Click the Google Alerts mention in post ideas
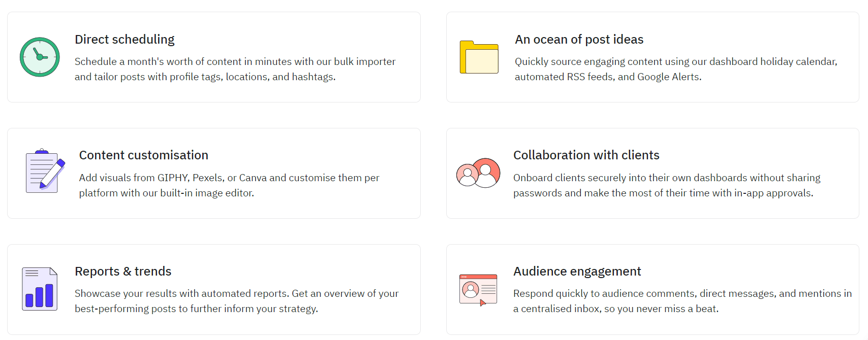 (669, 77)
